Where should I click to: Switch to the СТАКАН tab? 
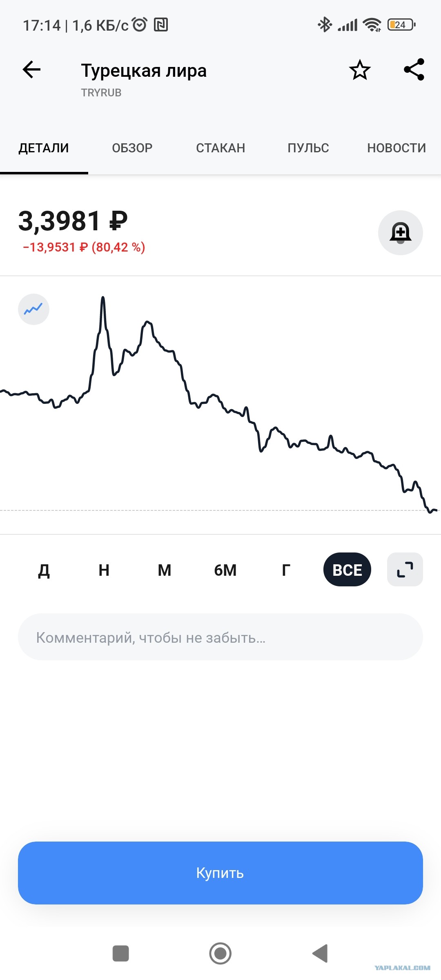[x=220, y=148]
